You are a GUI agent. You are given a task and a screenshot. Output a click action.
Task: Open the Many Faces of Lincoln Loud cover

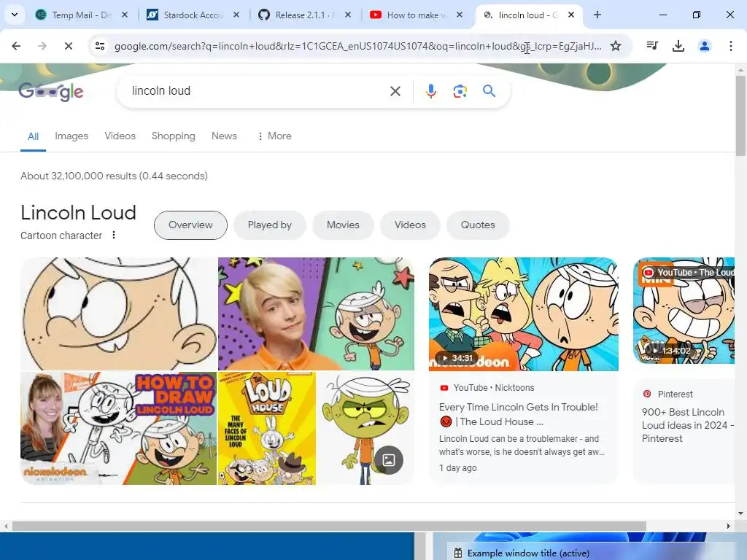[267, 428]
